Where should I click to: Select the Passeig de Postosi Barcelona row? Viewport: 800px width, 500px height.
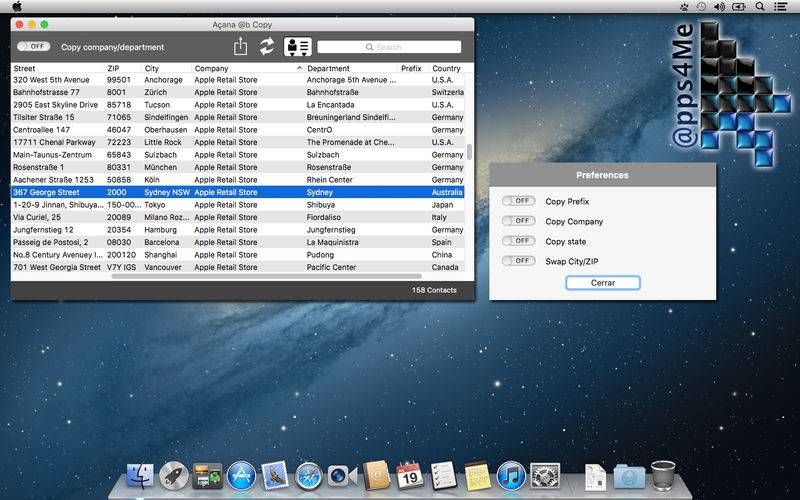pos(238,242)
